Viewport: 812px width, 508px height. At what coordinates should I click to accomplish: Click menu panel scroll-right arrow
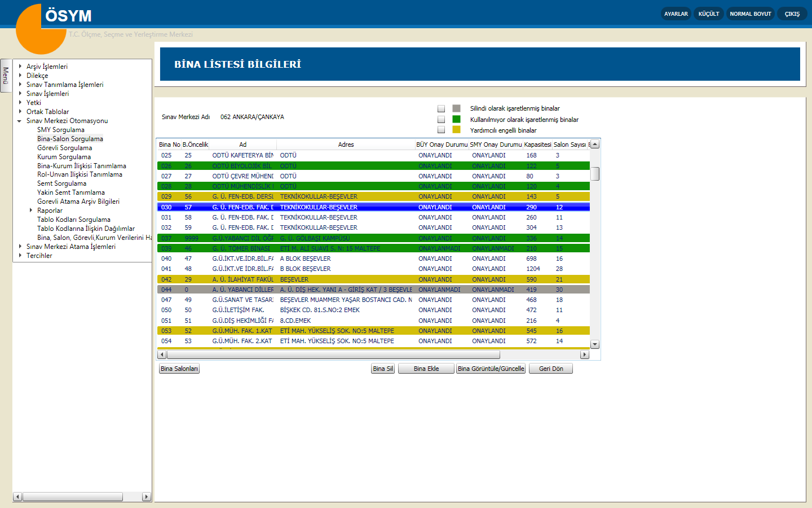pyautogui.click(x=147, y=497)
